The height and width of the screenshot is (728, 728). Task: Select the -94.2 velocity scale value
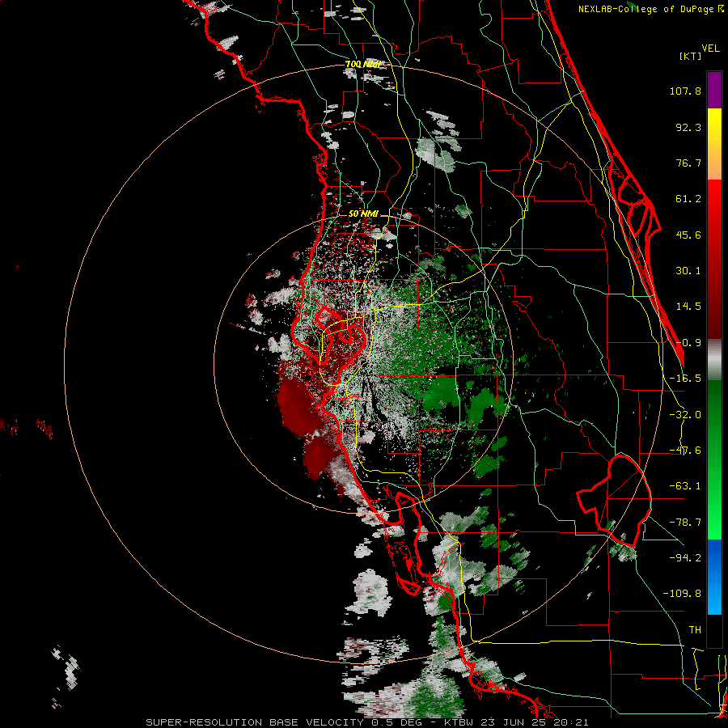click(685, 558)
